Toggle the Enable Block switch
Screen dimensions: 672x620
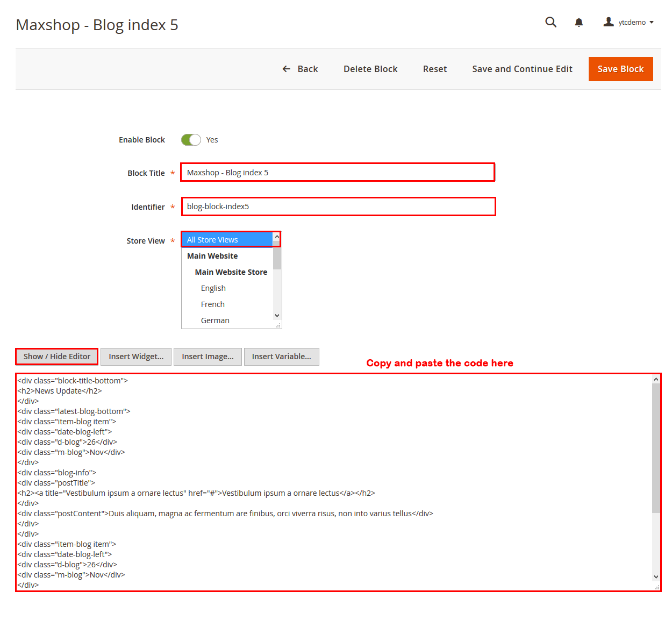coord(191,140)
